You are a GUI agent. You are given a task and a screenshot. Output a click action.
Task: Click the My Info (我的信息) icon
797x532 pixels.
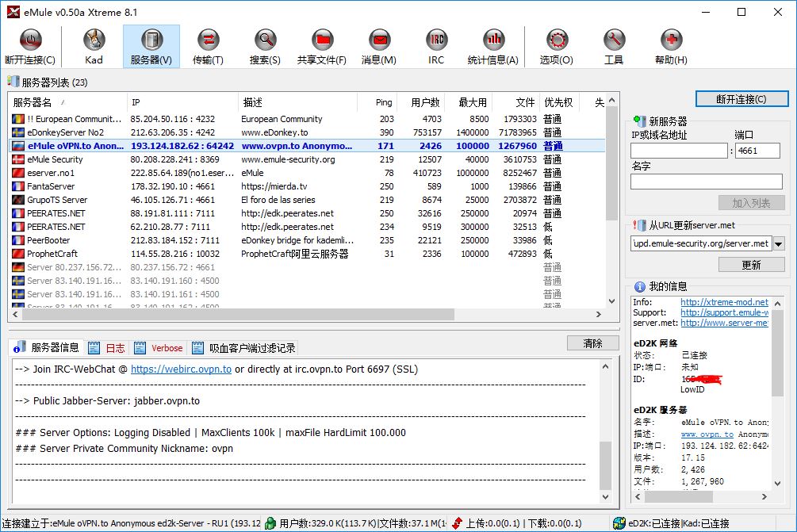tap(640, 286)
